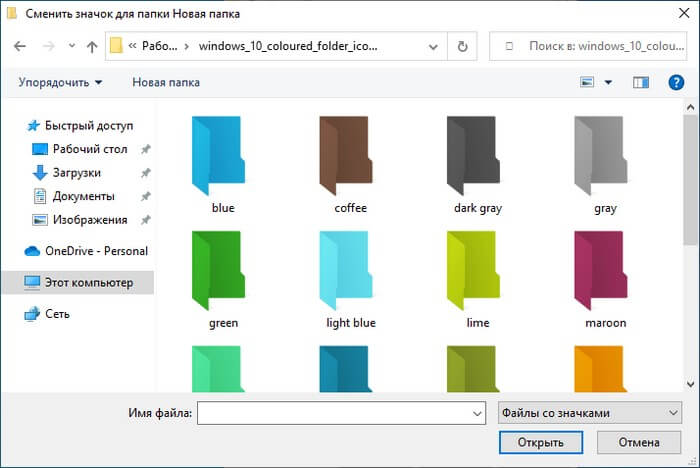
Task: Choose the maroon folder icon file
Action: tap(601, 271)
